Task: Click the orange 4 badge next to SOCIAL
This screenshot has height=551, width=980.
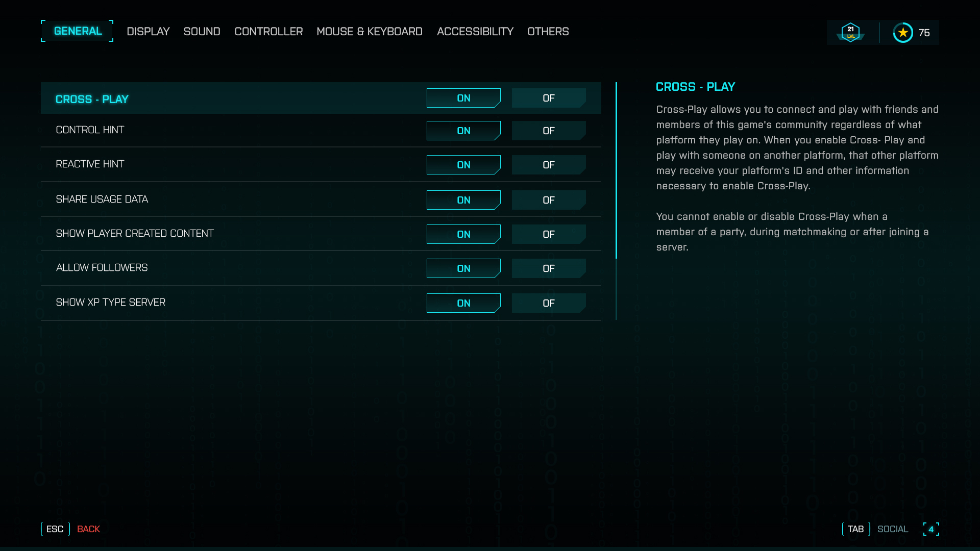Action: [932, 529]
